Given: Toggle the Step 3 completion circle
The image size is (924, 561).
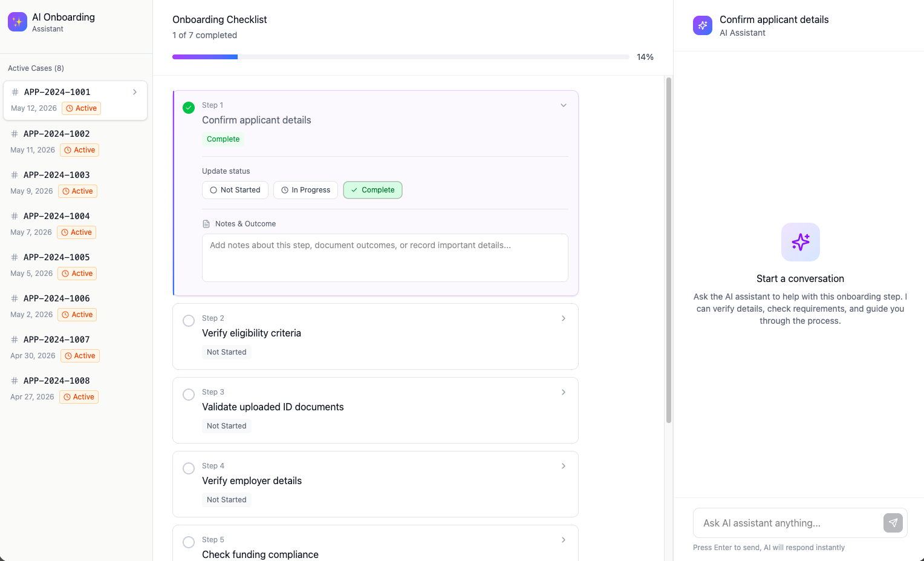Looking at the screenshot, I should click(189, 395).
